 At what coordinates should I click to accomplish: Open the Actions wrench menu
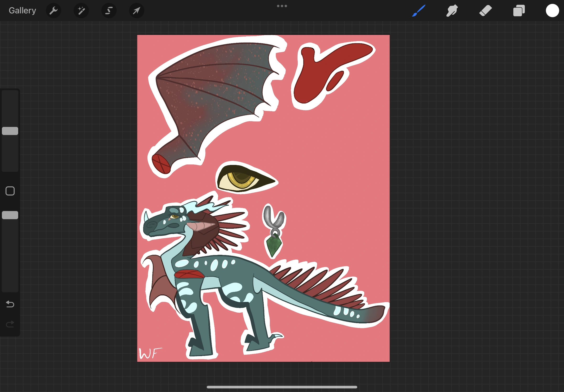[53, 11]
